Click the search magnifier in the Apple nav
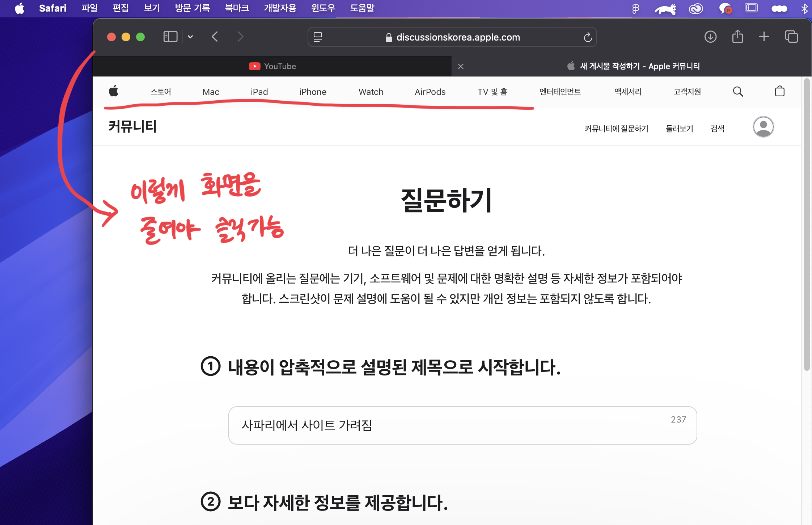 (x=738, y=92)
